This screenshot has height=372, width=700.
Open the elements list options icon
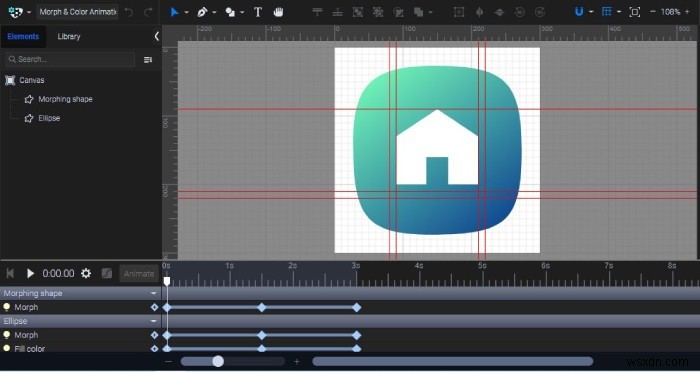point(148,59)
